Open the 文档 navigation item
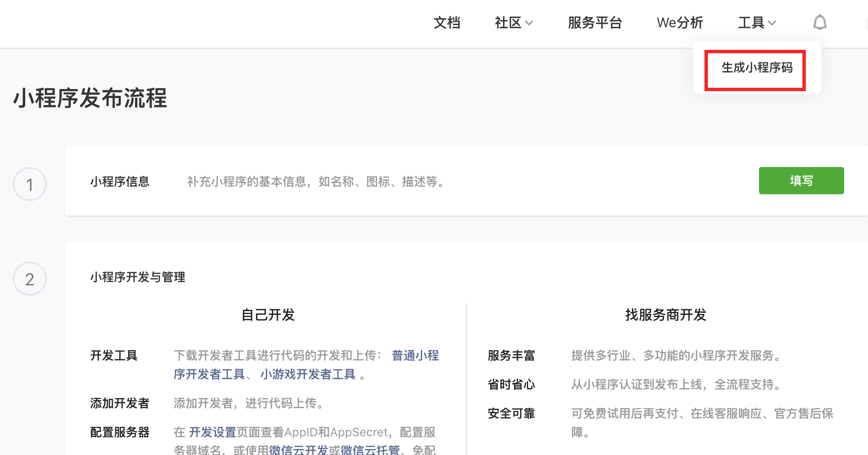The height and width of the screenshot is (455, 868). pyautogui.click(x=447, y=23)
